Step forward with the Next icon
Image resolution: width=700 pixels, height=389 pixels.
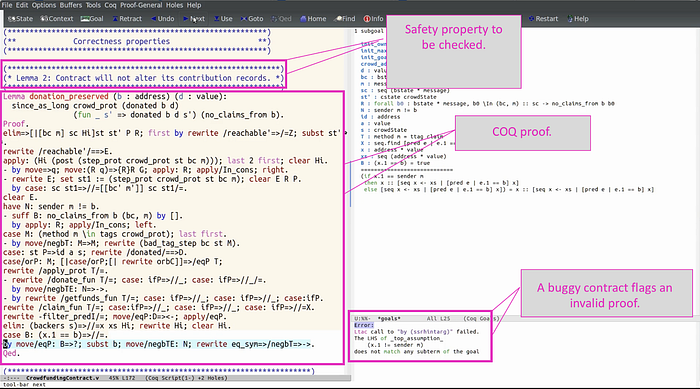tap(194, 19)
